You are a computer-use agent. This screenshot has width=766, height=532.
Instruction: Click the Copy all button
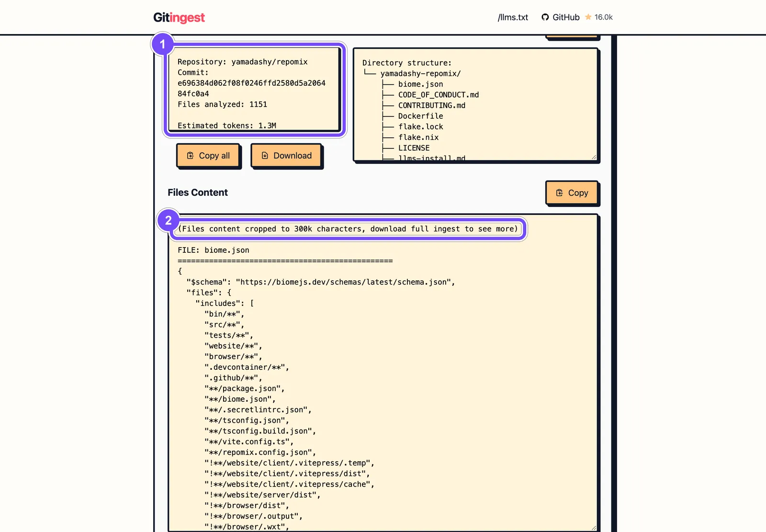(x=208, y=156)
